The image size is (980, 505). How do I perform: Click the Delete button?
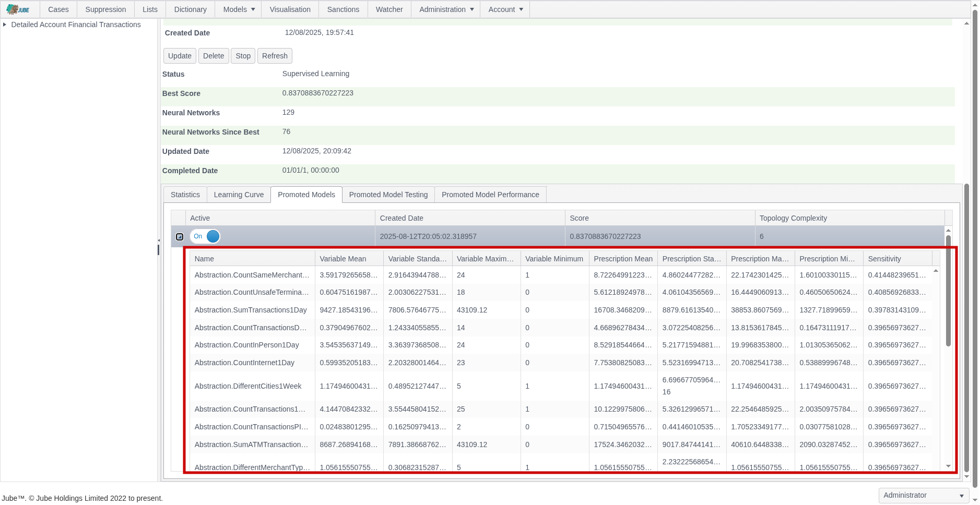pos(214,56)
